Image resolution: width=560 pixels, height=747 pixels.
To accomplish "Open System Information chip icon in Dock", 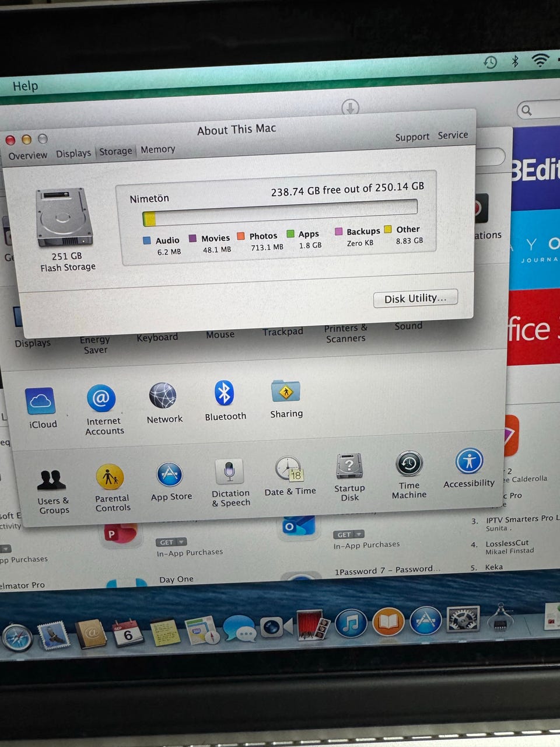I will 501,617.
